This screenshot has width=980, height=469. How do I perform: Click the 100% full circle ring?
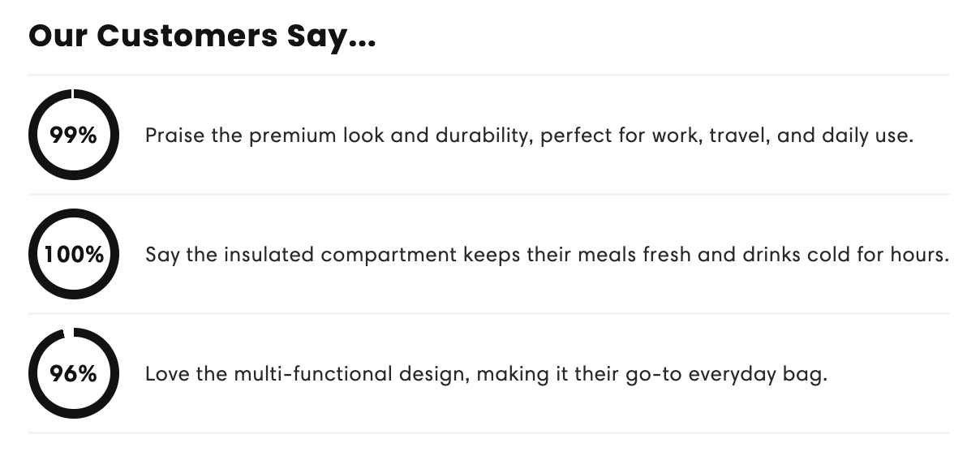point(74,254)
